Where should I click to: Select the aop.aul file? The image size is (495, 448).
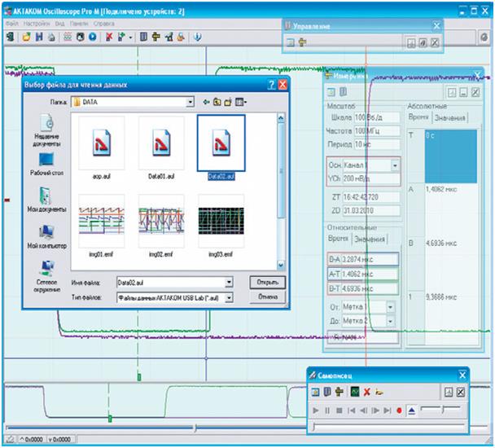click(101, 148)
